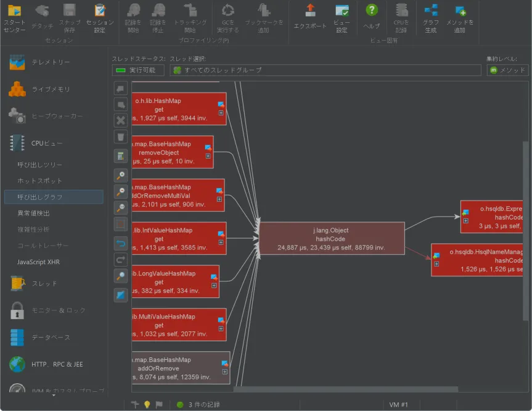This screenshot has width=532, height=411.
Task: Expand the o.h.lib.HashMap get node
Action: coord(221,113)
